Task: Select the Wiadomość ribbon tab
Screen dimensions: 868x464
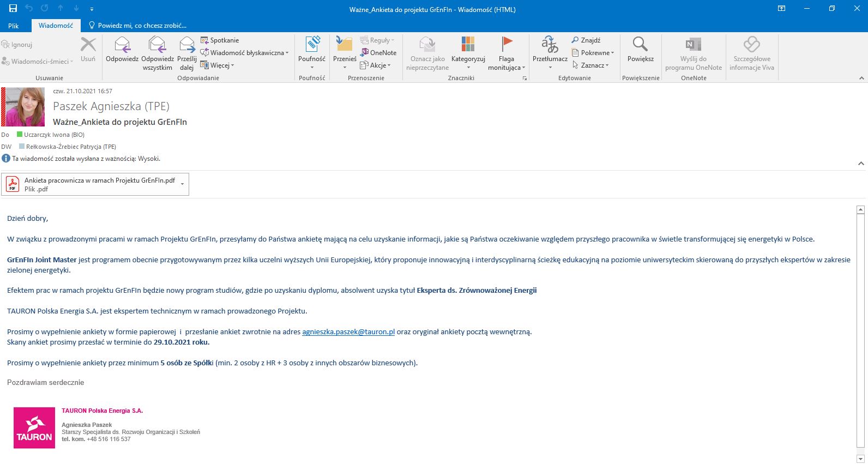Action: (56, 26)
